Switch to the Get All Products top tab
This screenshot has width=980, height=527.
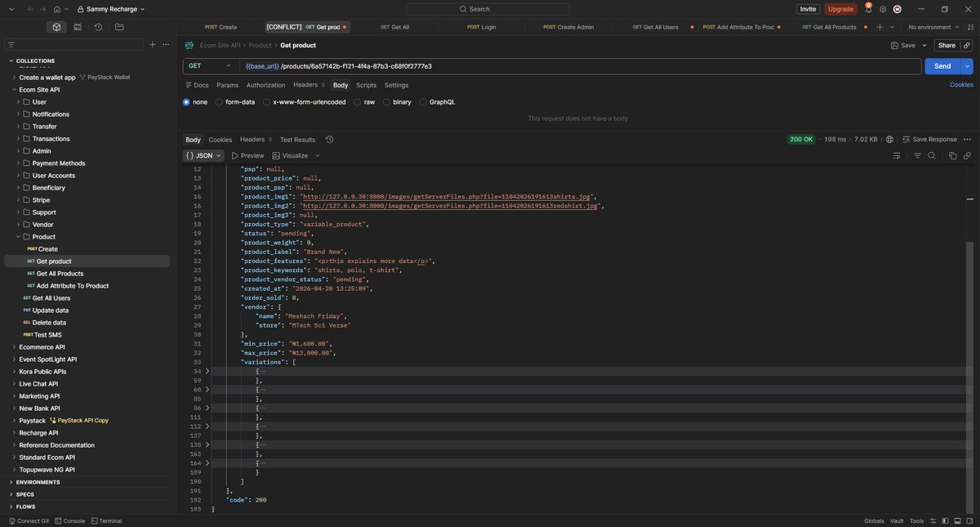[x=830, y=27]
